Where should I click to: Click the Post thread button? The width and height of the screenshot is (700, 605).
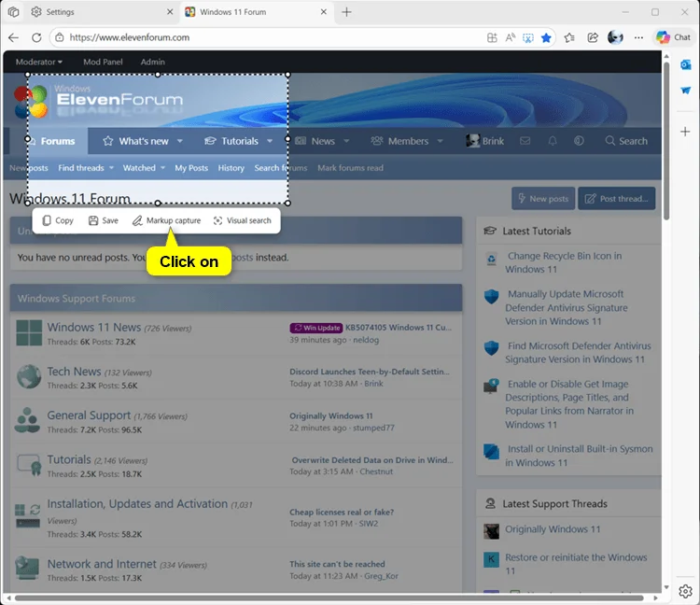pos(617,198)
